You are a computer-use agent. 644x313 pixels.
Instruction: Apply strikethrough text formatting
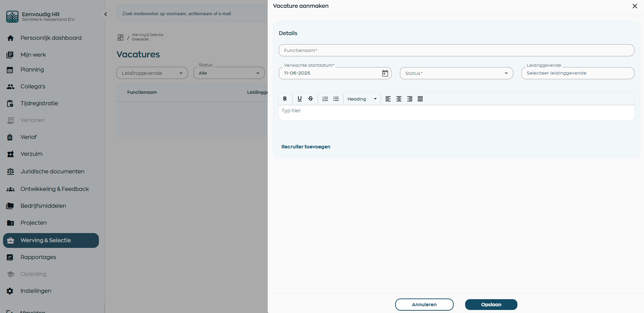pyautogui.click(x=311, y=99)
